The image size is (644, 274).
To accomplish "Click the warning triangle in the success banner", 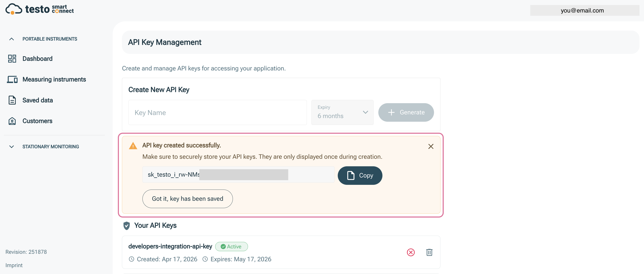I will (x=133, y=145).
